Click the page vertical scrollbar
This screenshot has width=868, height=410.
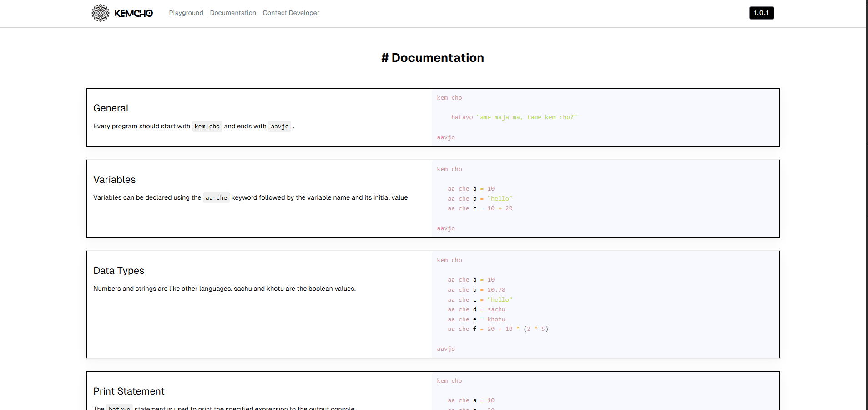point(867,205)
